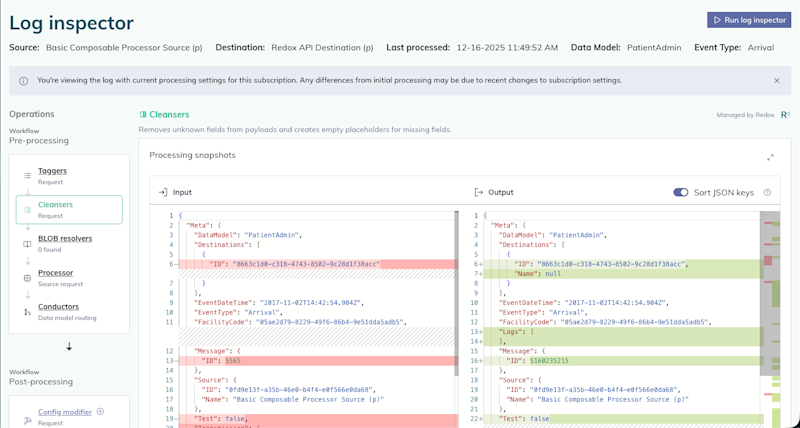Open the BLOB resolvers operation

(x=65, y=238)
